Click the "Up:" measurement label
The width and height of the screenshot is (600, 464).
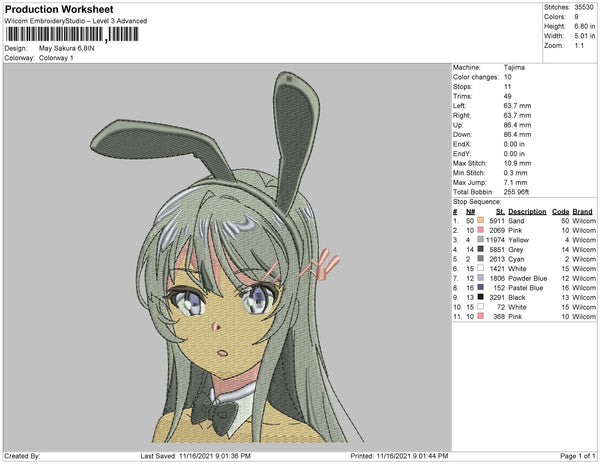pos(458,125)
